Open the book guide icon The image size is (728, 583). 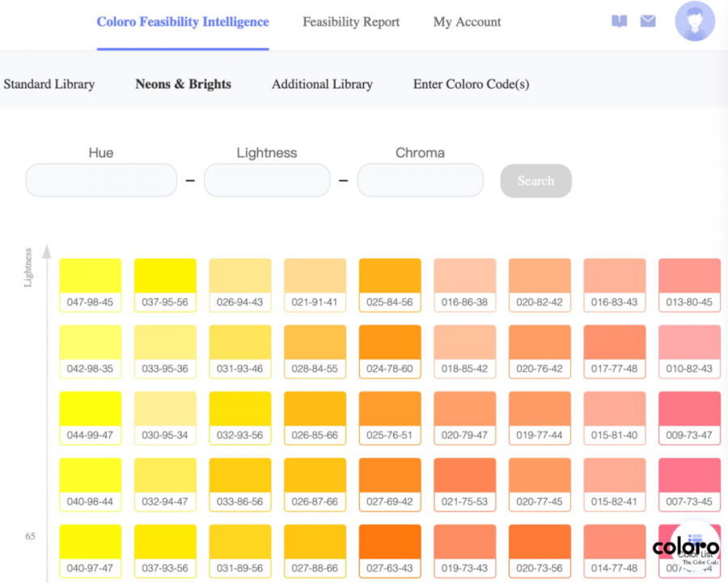[619, 21]
